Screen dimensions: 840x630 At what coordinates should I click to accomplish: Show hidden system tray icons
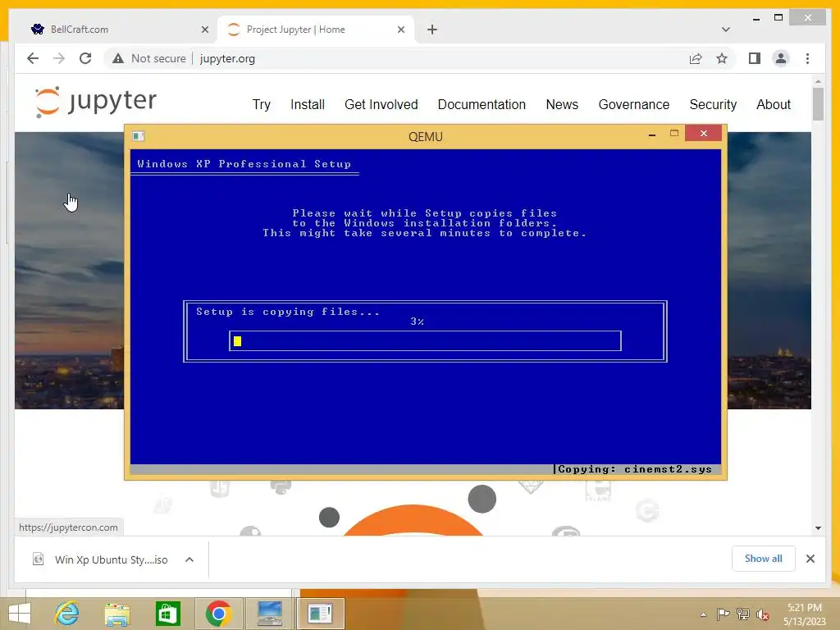[x=703, y=614]
